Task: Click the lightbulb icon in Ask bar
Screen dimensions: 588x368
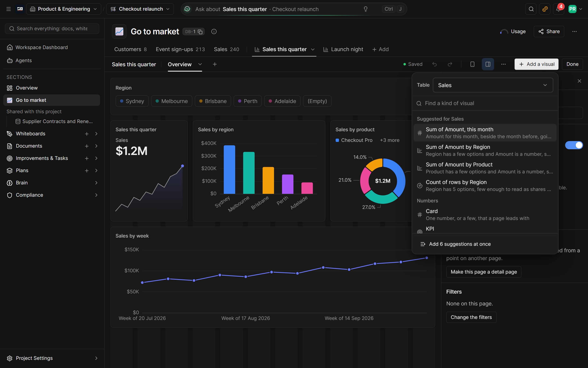Action: tap(365, 9)
